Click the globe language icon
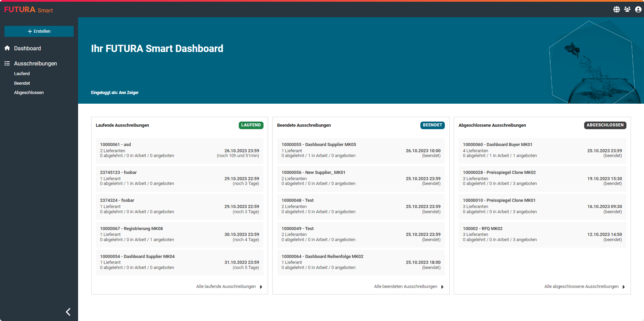 tap(616, 9)
